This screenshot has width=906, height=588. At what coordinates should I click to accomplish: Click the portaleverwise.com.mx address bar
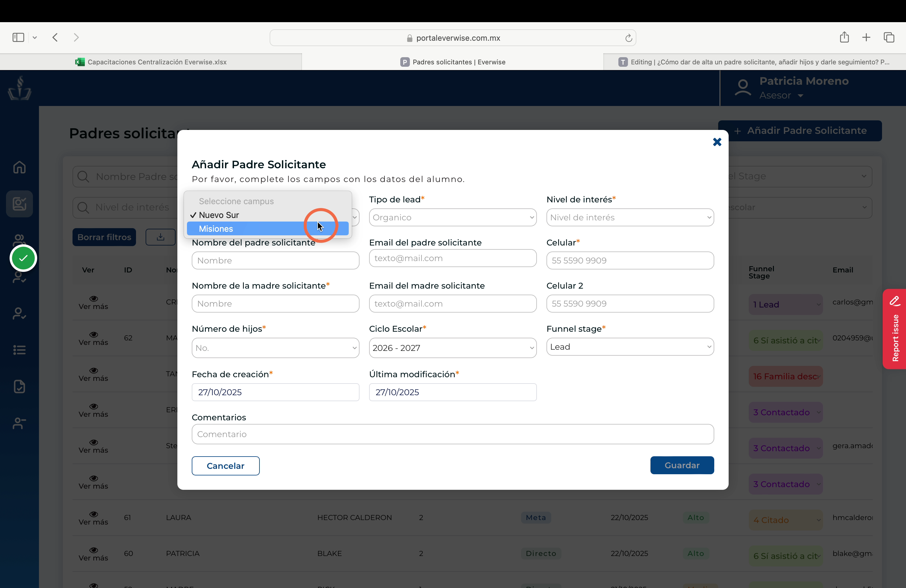(453, 38)
